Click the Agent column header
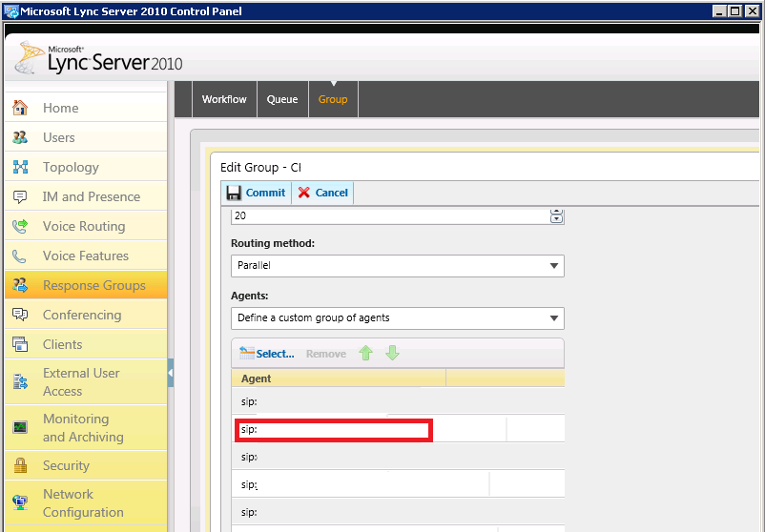765x532 pixels. click(339, 379)
